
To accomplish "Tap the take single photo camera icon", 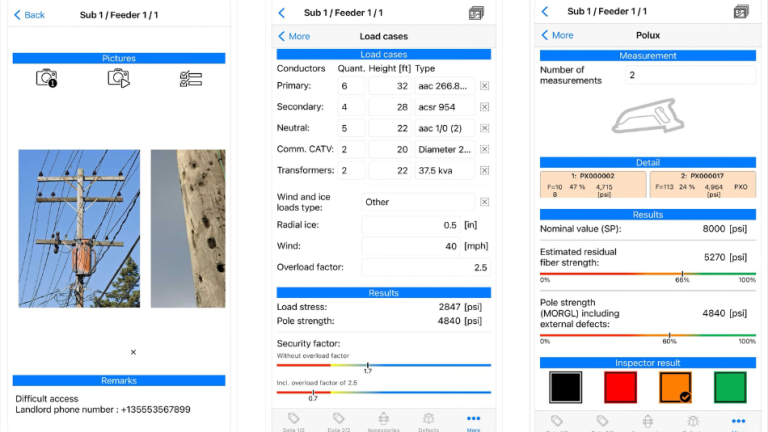I will coord(47,78).
